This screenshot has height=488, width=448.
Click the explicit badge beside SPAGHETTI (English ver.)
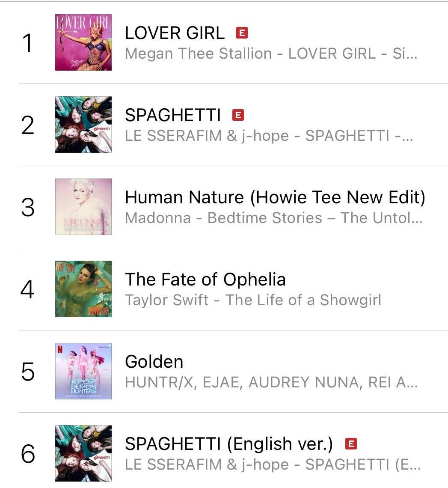point(351,444)
